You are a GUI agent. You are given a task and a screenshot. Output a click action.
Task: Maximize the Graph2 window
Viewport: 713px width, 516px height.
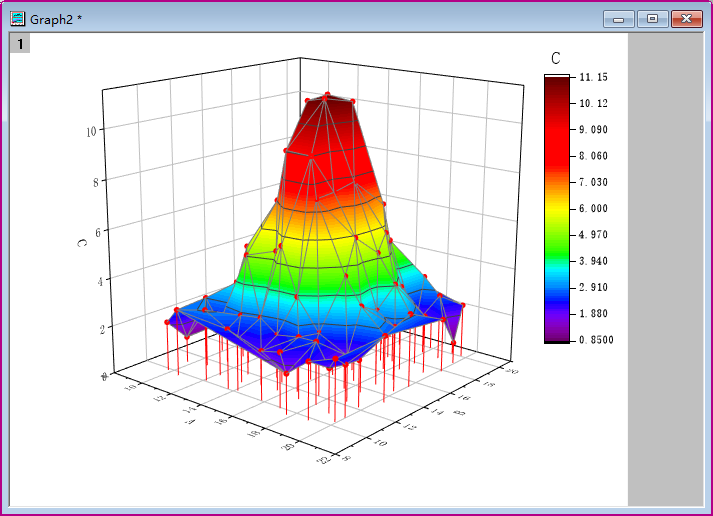coord(652,19)
